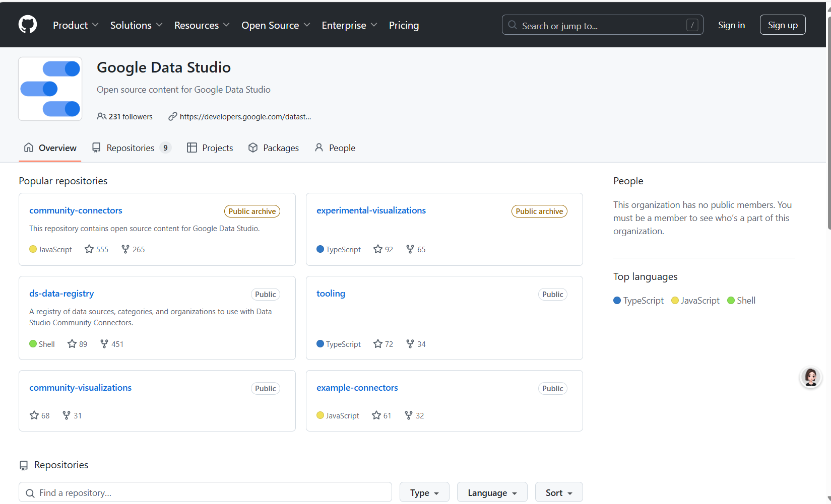Click the followers people icon
This screenshot has height=504, width=831.
pos(102,116)
